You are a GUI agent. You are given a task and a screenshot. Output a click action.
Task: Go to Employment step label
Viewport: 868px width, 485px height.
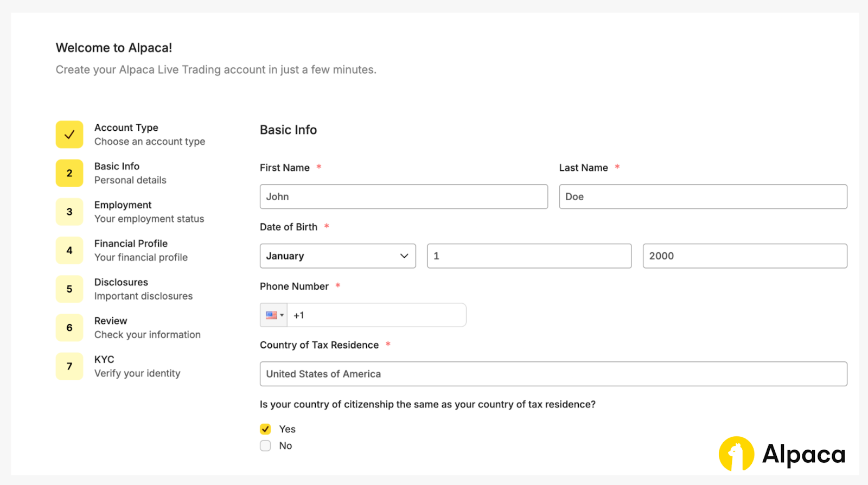(123, 205)
